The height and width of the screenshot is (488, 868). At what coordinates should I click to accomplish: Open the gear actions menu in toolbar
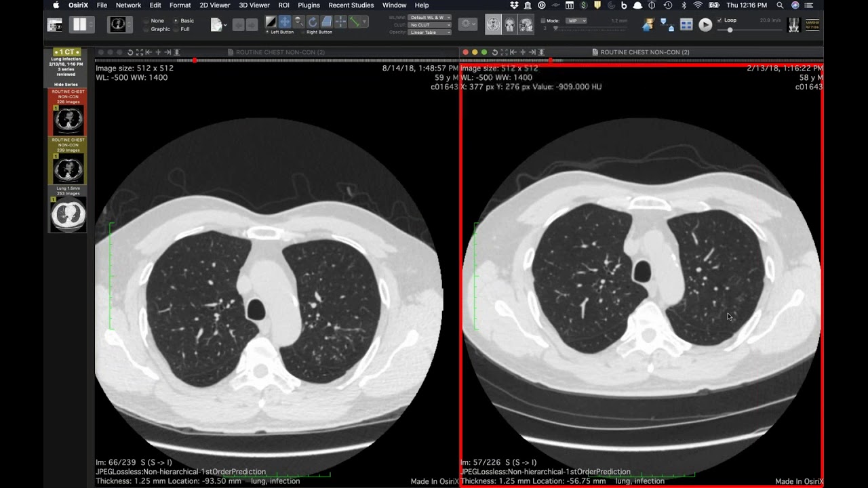467,24
